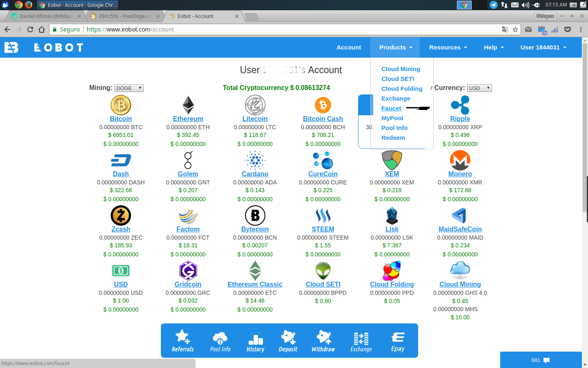The height and width of the screenshot is (368, 588).
Task: Click the Cardano dotted icon
Action: pyautogui.click(x=255, y=160)
